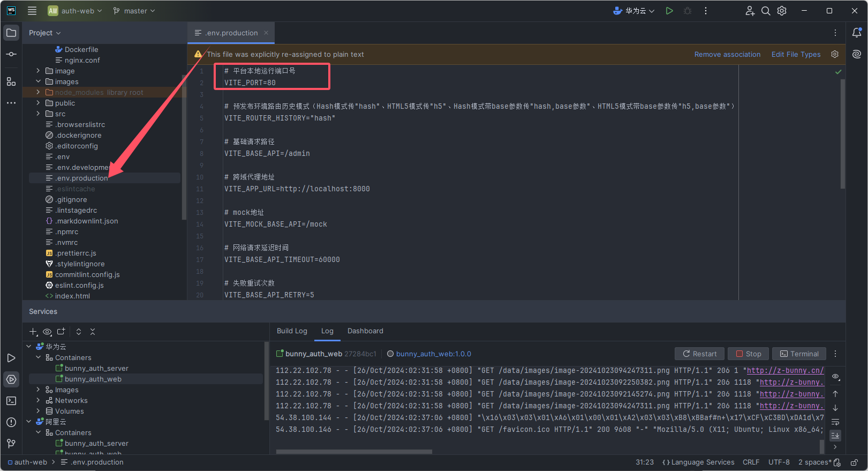
Task: Open the master branch dropdown
Action: (134, 11)
